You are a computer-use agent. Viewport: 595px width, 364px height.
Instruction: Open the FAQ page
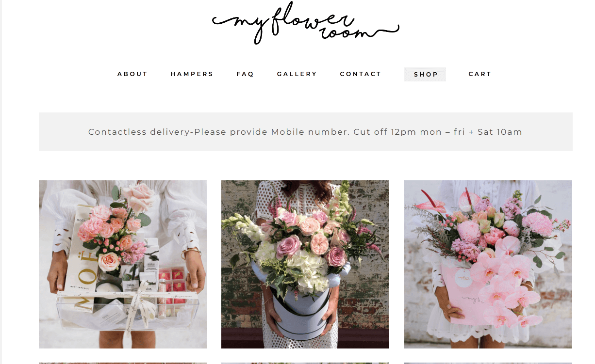click(x=245, y=74)
